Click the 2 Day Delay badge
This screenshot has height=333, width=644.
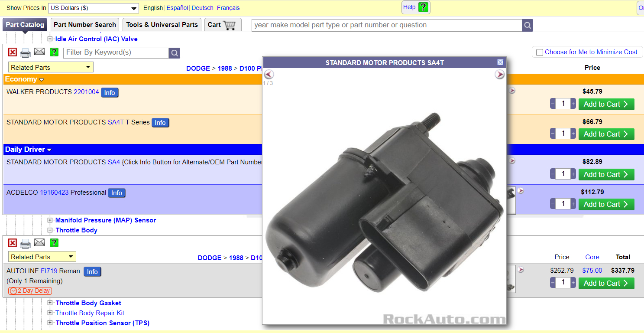pyautogui.click(x=30, y=291)
